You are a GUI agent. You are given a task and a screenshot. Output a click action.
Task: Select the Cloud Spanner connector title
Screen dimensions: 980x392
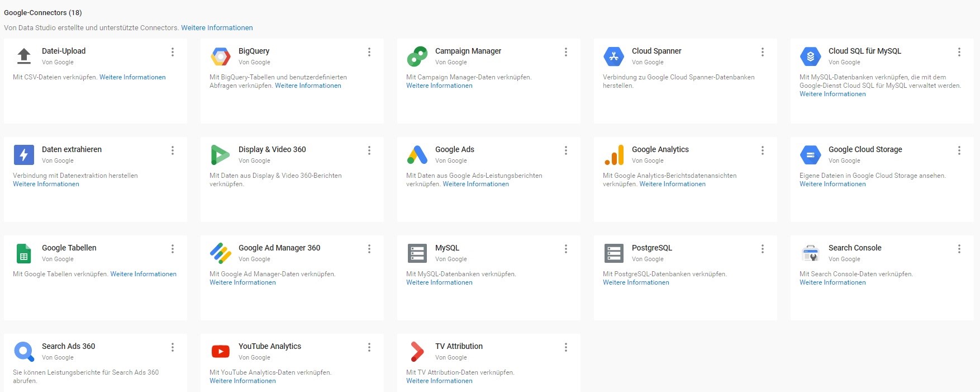coord(656,51)
